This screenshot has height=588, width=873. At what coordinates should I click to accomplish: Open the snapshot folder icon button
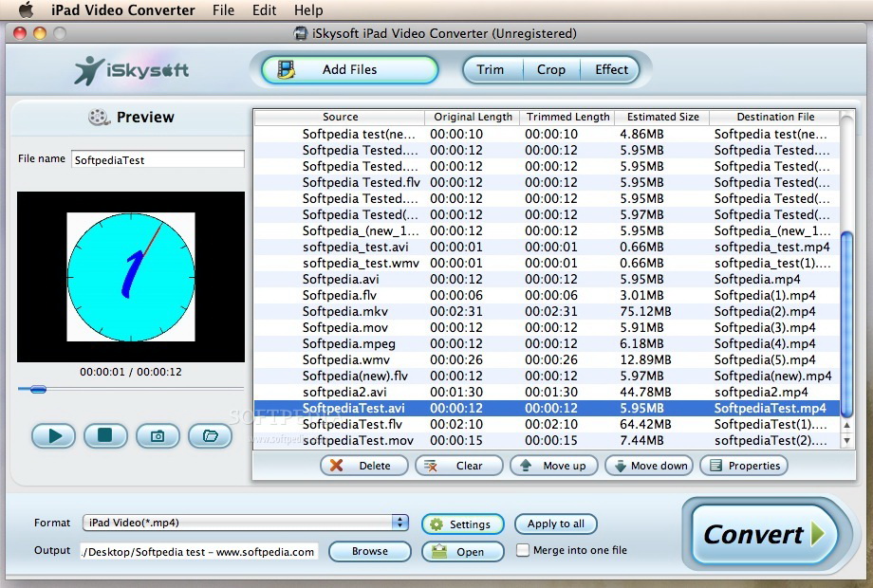point(210,435)
